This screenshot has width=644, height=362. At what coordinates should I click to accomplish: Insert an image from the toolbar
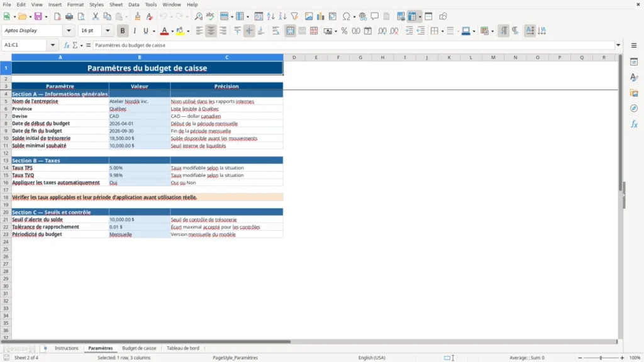coord(308,16)
